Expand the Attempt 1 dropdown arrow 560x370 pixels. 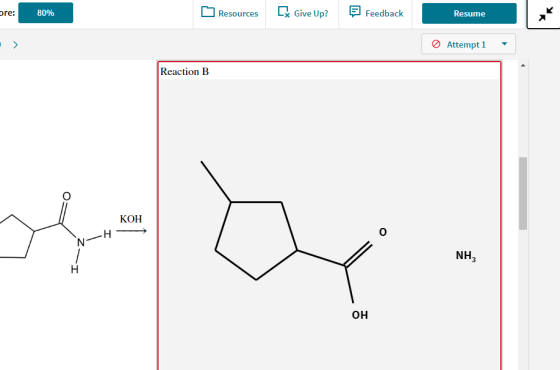tap(504, 44)
